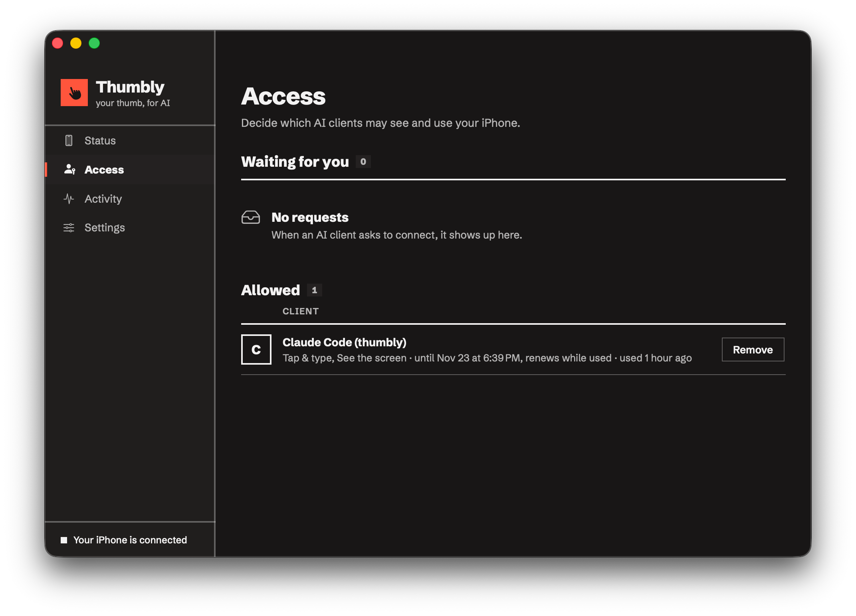The image size is (856, 616).
Task: Click the CLIENT column header
Action: point(301,311)
